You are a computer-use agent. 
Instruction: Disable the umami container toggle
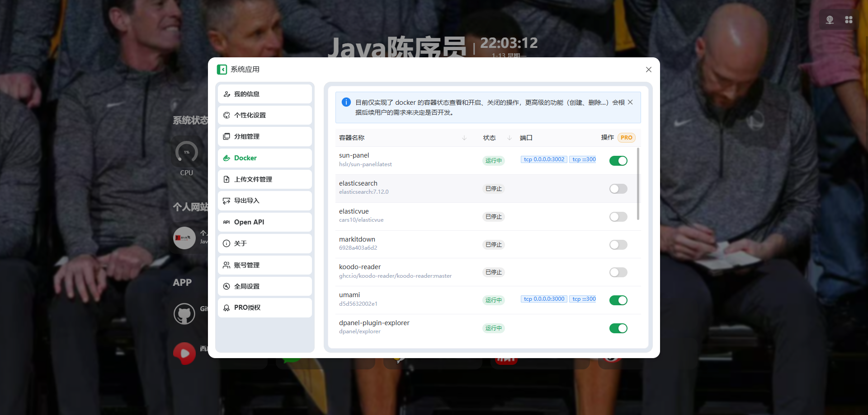click(x=618, y=300)
